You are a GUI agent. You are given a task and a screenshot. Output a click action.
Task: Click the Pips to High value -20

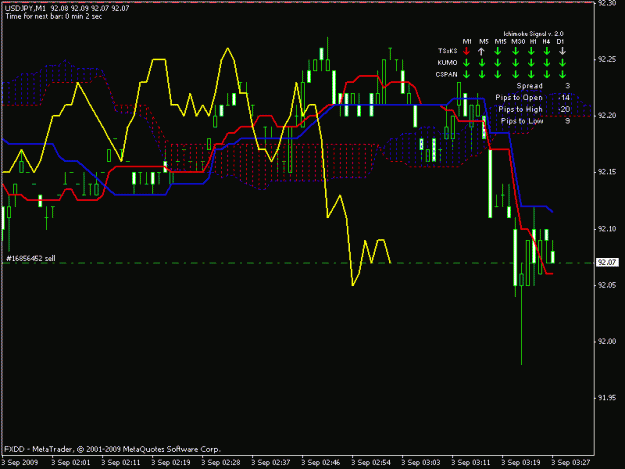click(x=564, y=109)
